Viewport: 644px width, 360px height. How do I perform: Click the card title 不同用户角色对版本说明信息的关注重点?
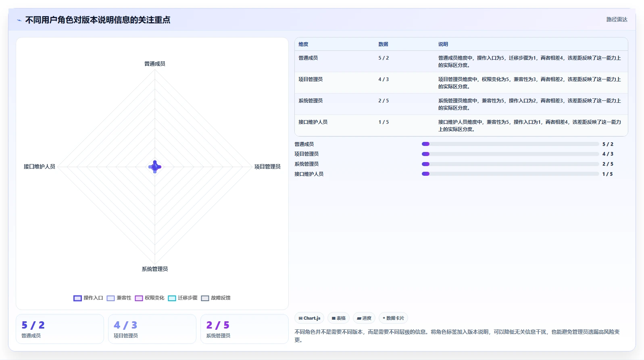pos(98,20)
